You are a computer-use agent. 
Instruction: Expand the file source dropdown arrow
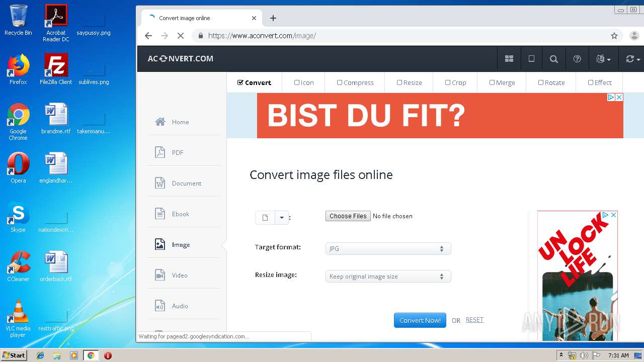(x=282, y=217)
